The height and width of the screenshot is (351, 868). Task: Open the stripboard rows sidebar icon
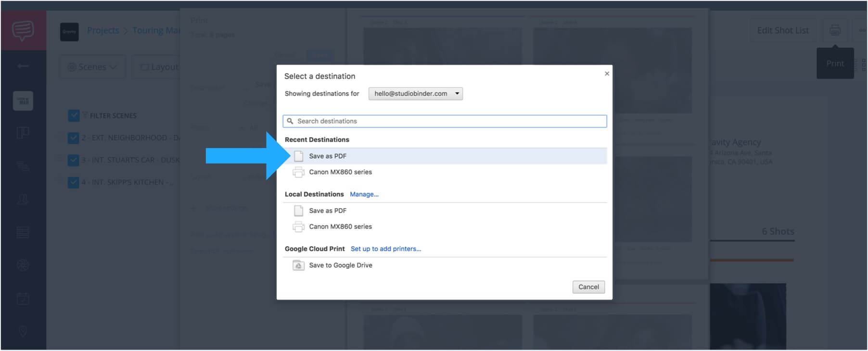pyautogui.click(x=23, y=232)
